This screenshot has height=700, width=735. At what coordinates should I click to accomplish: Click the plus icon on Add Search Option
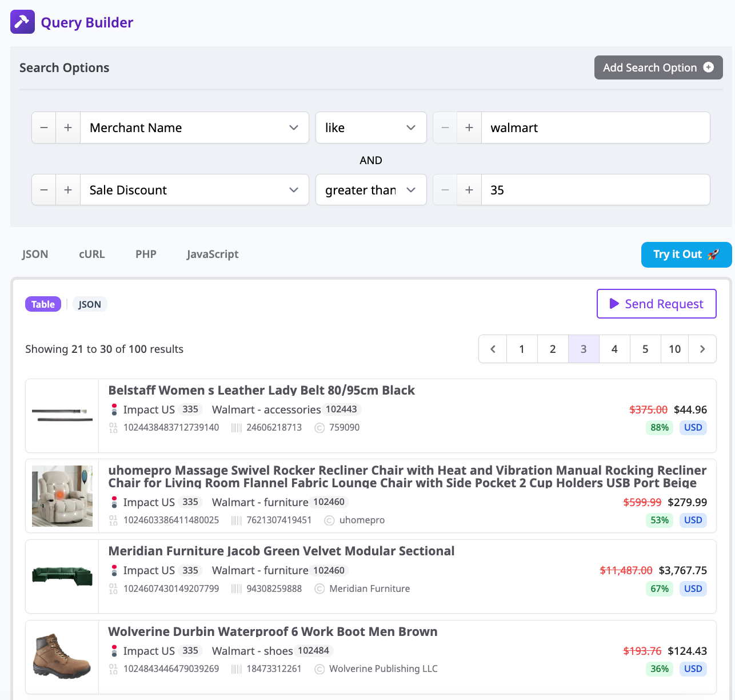pos(709,67)
